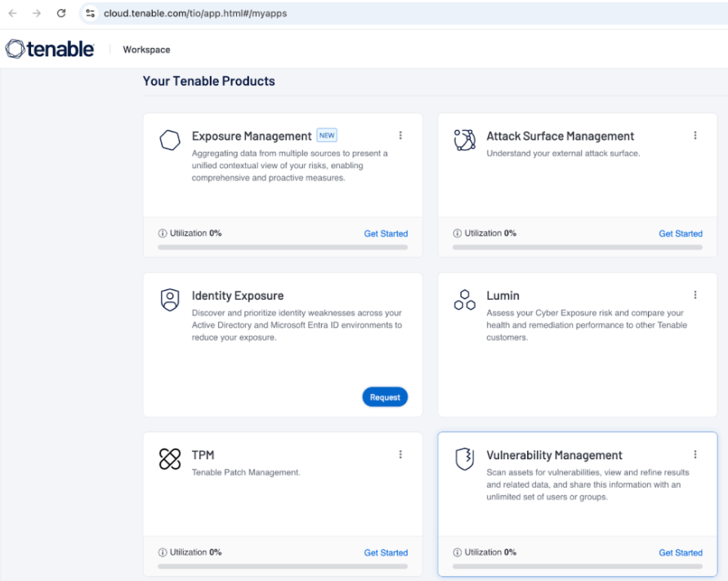Open Lumin card three-dot menu
This screenshot has height=581, width=728.
[x=695, y=295]
